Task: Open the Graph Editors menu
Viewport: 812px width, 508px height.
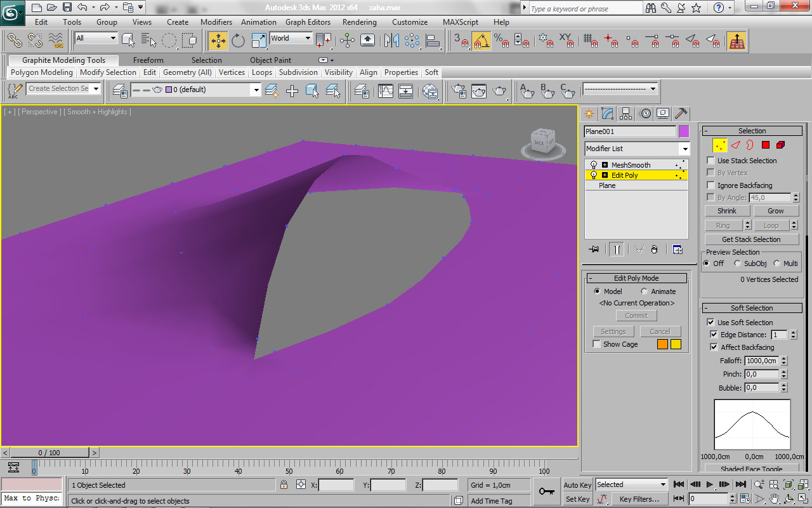Action: pyautogui.click(x=308, y=22)
